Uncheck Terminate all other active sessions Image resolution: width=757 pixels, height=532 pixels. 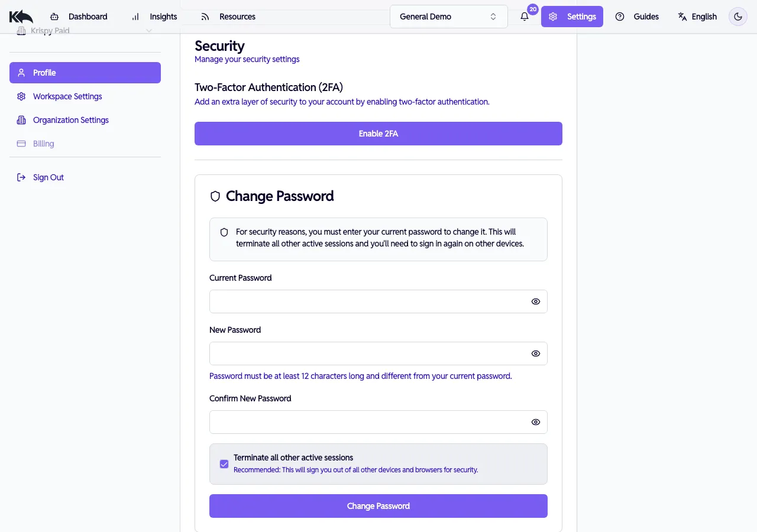tap(224, 464)
